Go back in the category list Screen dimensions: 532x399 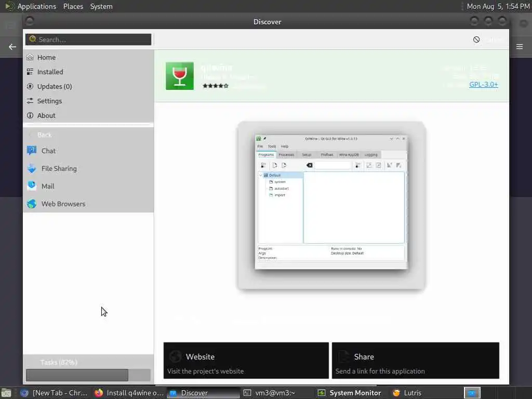pos(88,135)
